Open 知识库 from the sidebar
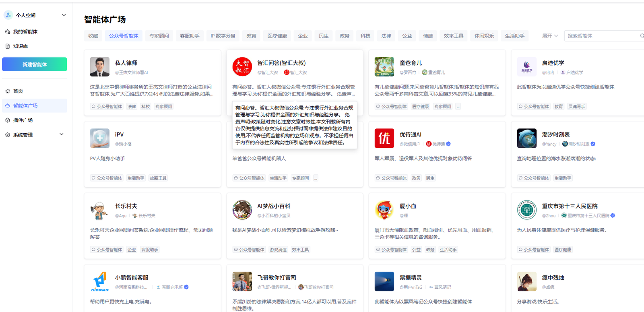The width and height of the screenshot is (644, 312). pos(20,46)
